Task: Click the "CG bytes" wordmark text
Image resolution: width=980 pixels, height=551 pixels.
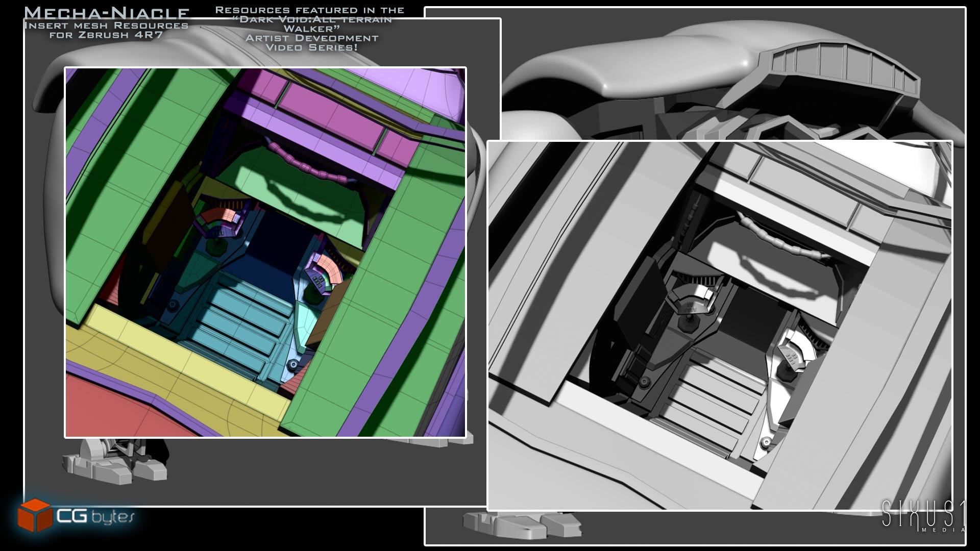Action: pos(95,516)
